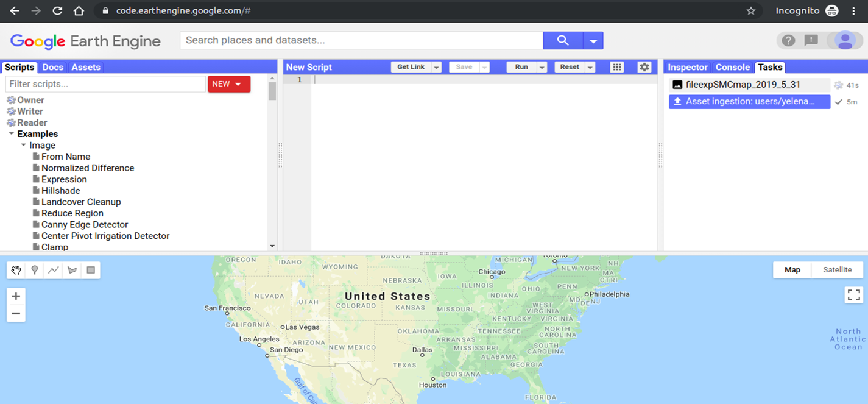Switch map to Map view
Screen dimensions: 868x404
click(x=792, y=269)
